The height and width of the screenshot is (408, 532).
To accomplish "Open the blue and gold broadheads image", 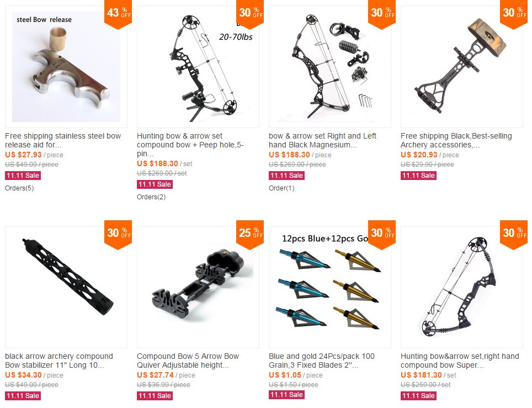I will 330,287.
